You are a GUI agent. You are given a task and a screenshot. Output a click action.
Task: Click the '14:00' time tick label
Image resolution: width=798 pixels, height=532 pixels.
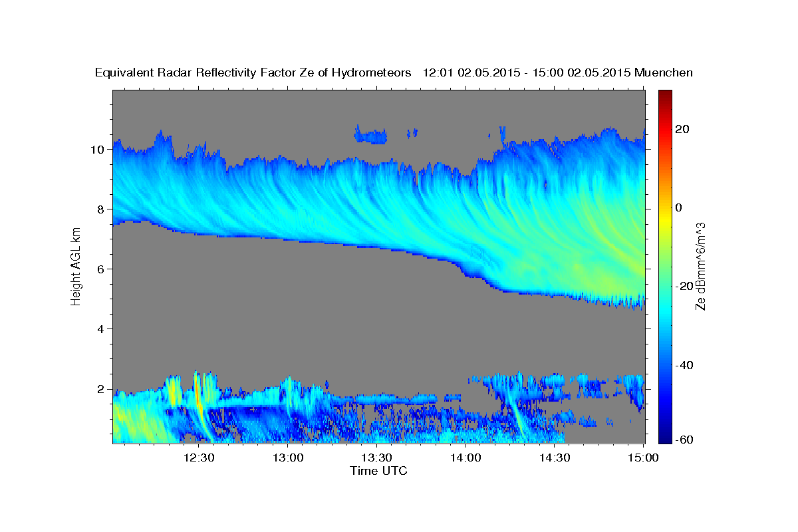pos(465,458)
